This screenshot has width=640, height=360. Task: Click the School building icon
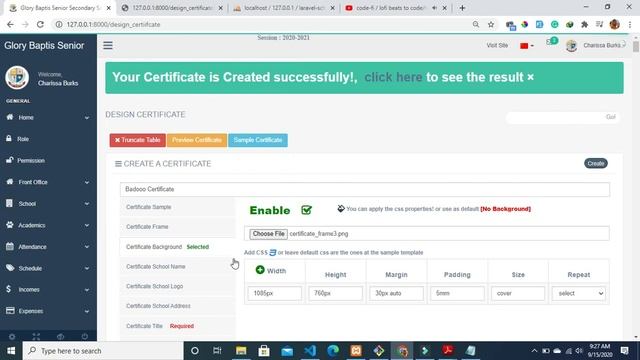9,203
